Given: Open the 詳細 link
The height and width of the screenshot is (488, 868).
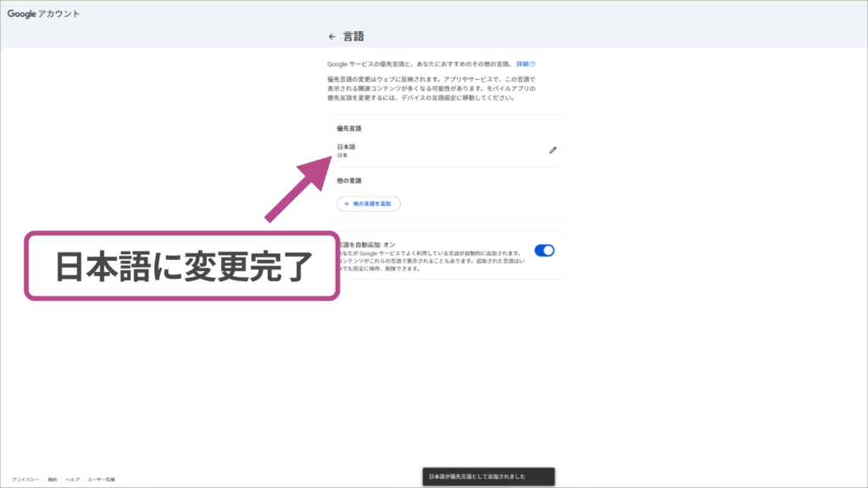Looking at the screenshot, I should (523, 64).
